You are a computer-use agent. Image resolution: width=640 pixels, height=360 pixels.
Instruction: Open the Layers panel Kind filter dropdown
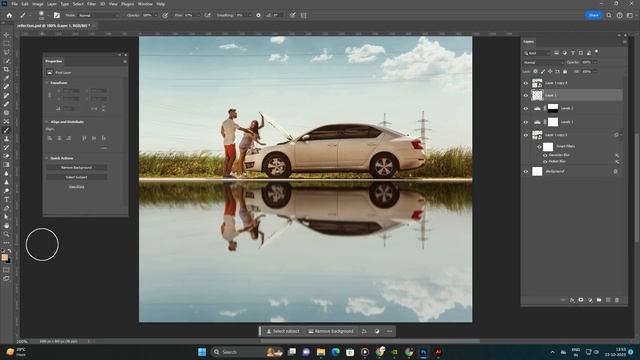(x=537, y=53)
